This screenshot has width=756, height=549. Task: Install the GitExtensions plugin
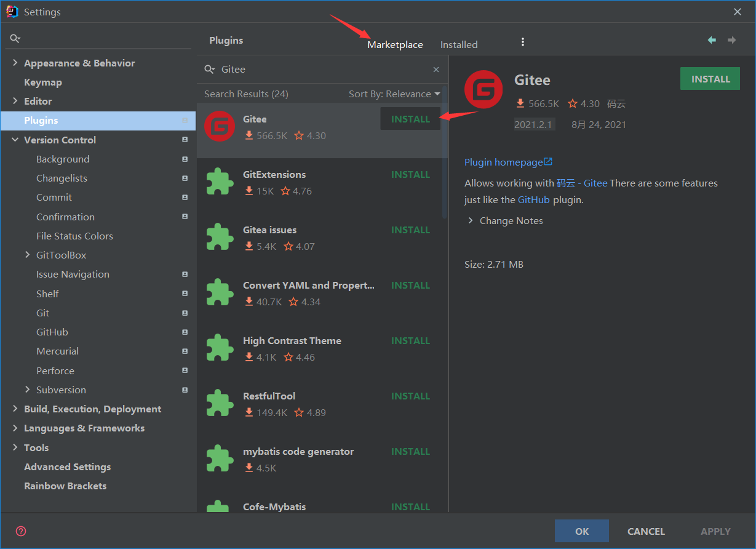(x=410, y=174)
